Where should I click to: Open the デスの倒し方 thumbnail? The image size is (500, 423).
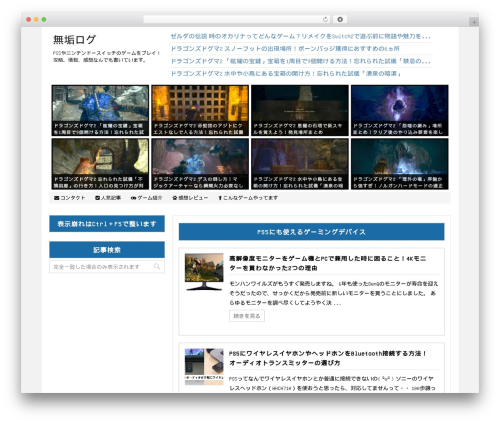[x=200, y=164]
